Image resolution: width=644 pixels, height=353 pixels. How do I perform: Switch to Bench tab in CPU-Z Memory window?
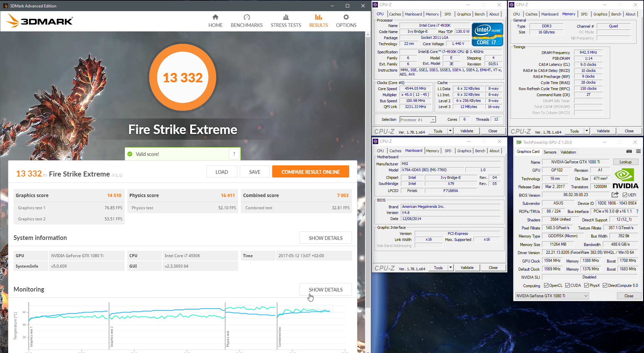point(616,14)
